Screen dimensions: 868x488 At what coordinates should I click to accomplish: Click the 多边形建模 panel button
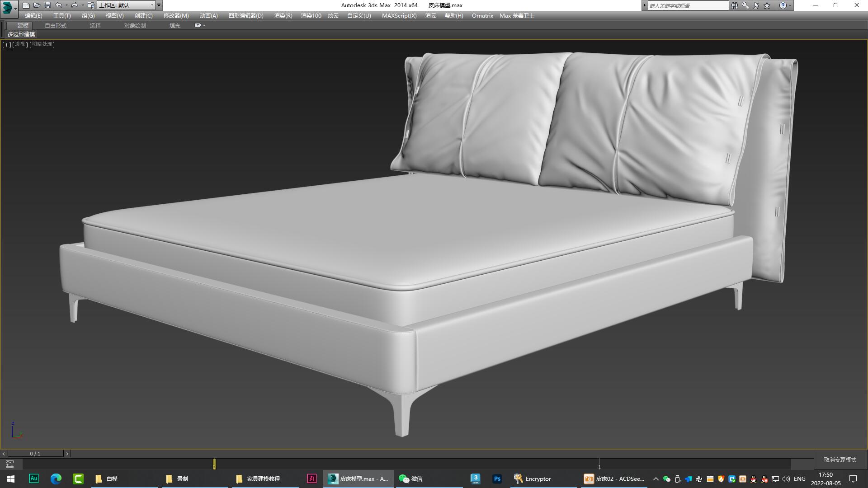[x=21, y=34]
